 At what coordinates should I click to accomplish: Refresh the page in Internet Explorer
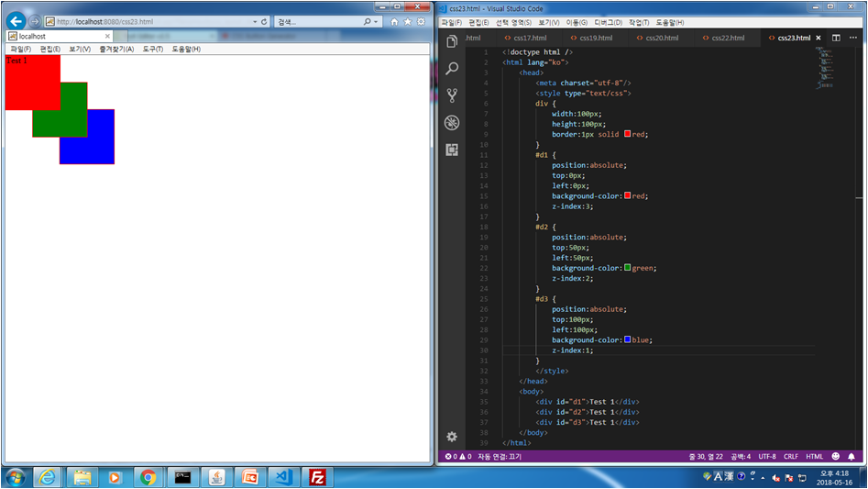[264, 22]
